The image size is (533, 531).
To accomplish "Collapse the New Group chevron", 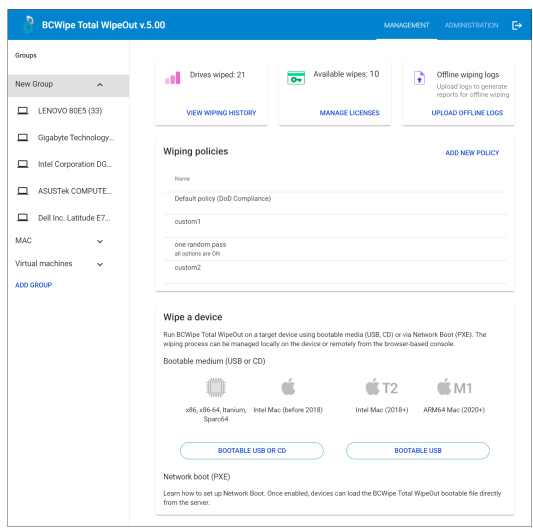I will point(100,85).
